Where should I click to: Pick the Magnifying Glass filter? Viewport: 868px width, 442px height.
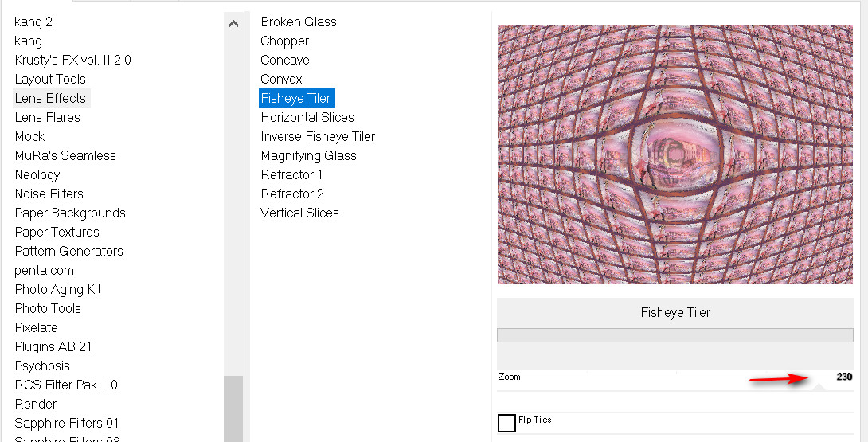(308, 155)
